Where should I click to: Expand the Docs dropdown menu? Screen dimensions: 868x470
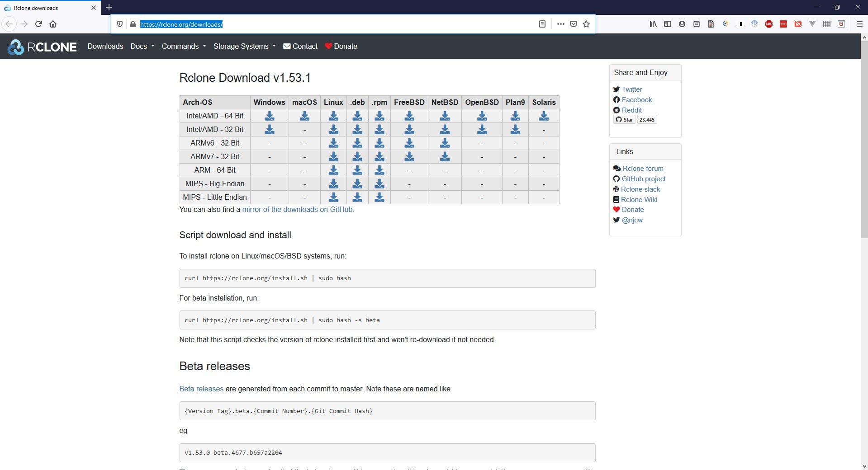[x=142, y=46]
